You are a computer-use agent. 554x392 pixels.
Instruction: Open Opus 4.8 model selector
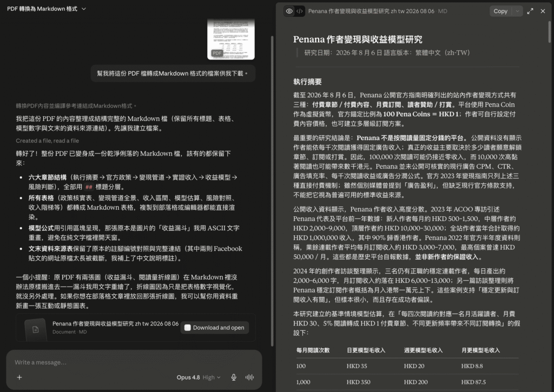[x=198, y=377]
